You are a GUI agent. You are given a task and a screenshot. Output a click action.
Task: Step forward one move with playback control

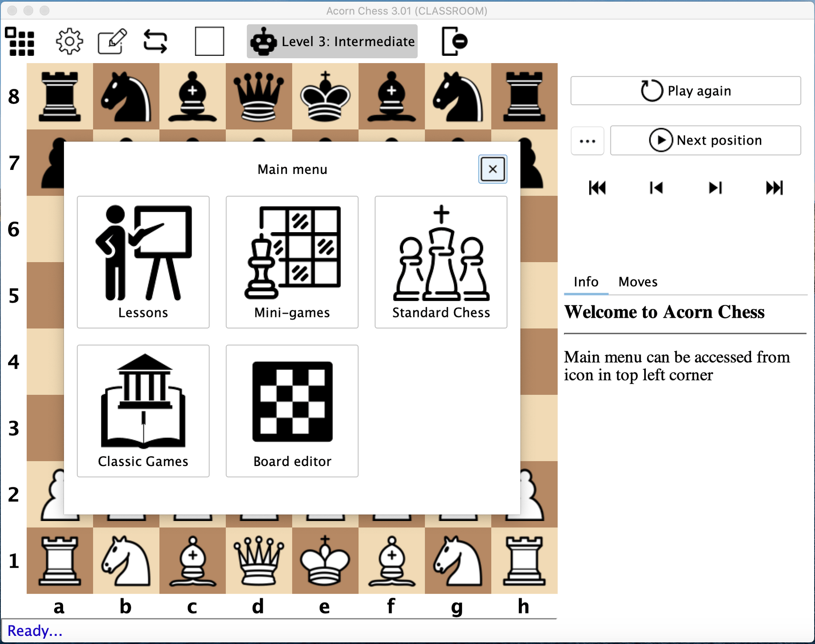point(714,188)
